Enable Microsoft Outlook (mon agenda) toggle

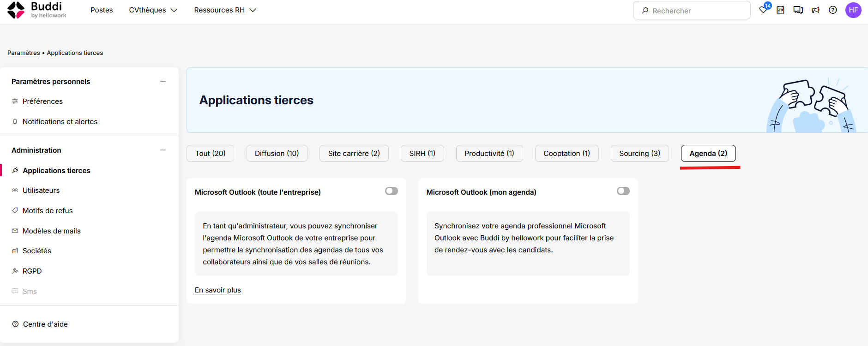pos(623,191)
